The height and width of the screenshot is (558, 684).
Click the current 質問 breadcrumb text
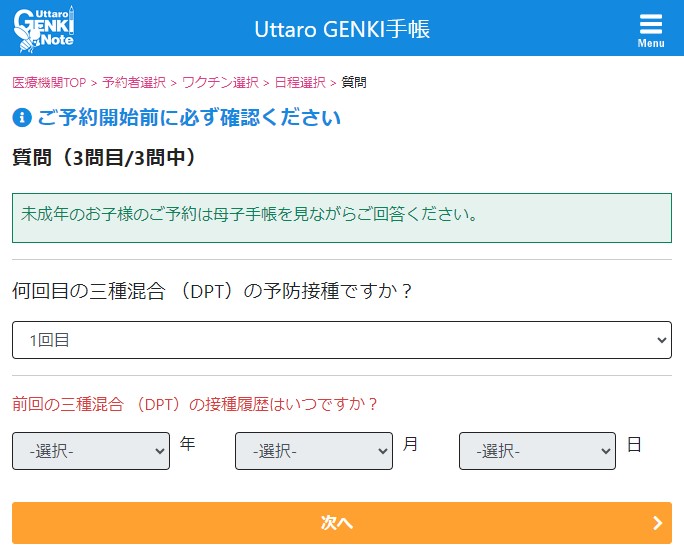(x=354, y=82)
